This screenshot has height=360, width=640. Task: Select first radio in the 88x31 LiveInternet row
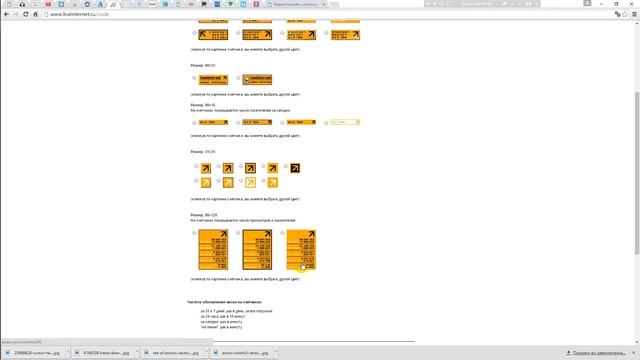pyautogui.click(x=194, y=78)
